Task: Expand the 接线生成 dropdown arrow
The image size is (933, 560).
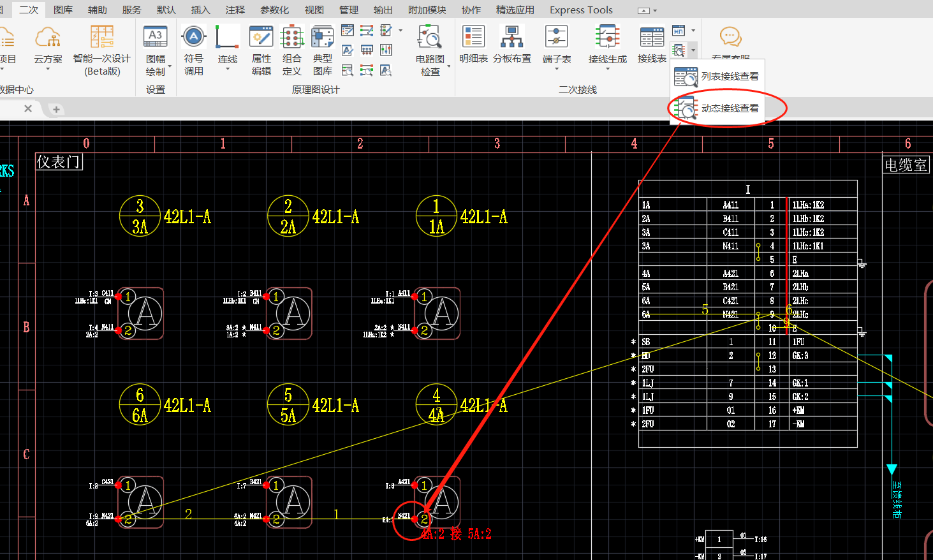Action: click(x=607, y=68)
